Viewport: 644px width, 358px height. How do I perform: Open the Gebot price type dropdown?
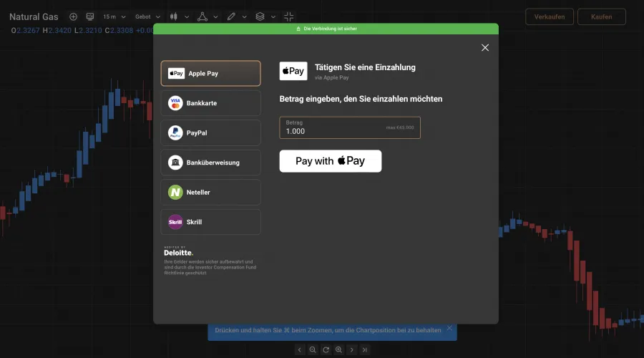147,16
